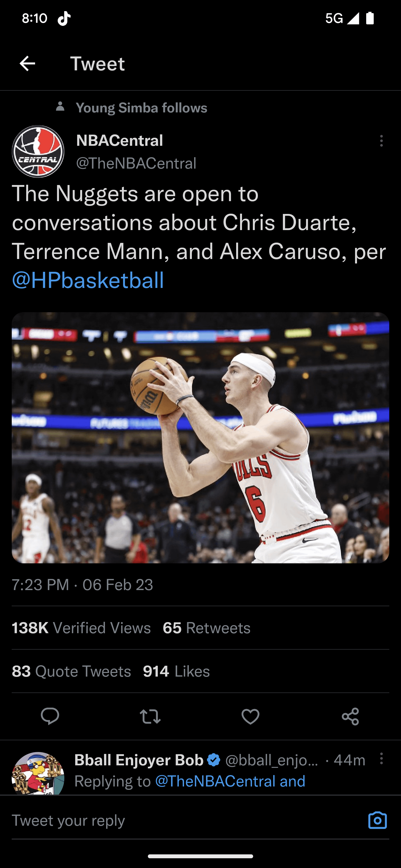This screenshot has height=868, width=401.
Task: Open 138K Verified Views analytics
Action: pos(81,628)
